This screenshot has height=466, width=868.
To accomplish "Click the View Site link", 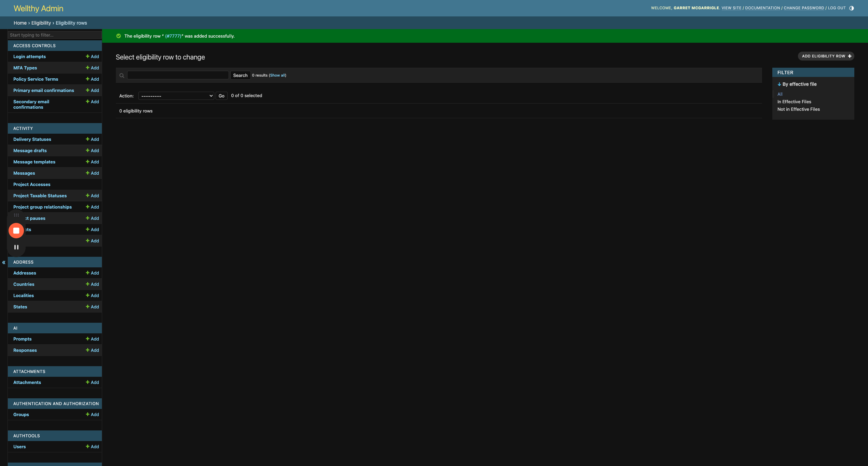I will click(x=731, y=8).
